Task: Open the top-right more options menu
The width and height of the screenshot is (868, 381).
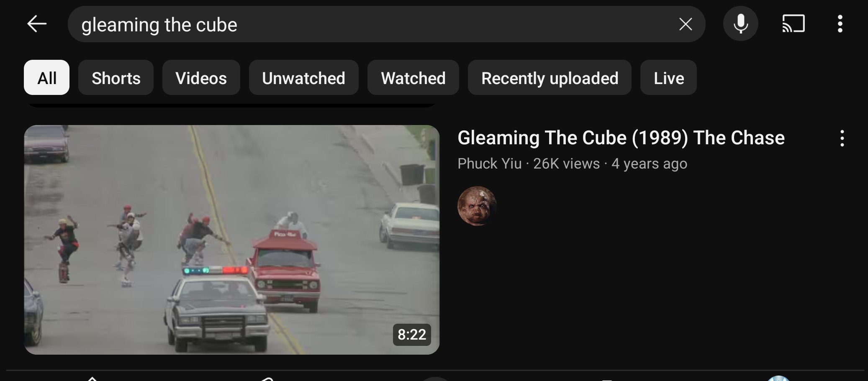Action: 840,24
